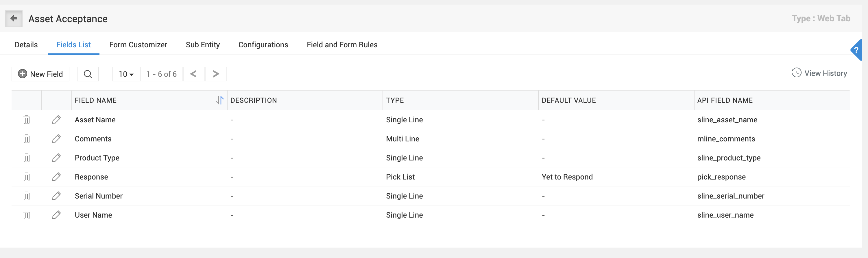
Task: Open the Field and Form Rules tab
Action: (x=342, y=45)
